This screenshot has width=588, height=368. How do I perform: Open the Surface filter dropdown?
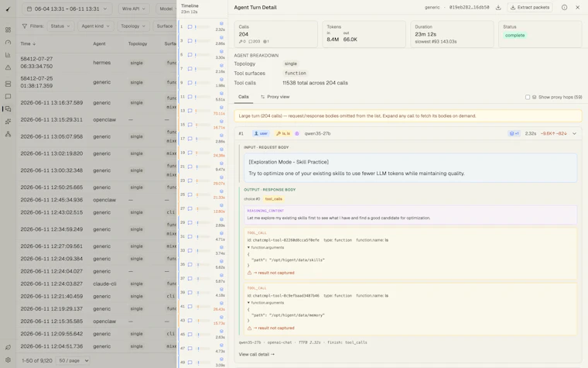point(165,26)
